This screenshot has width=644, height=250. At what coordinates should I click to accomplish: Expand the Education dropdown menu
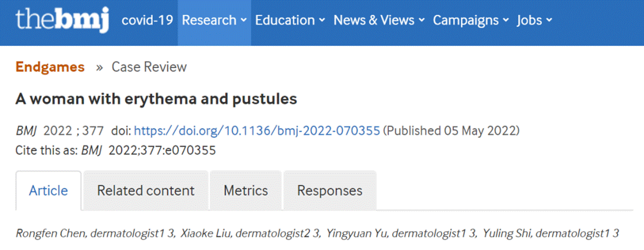tap(289, 20)
